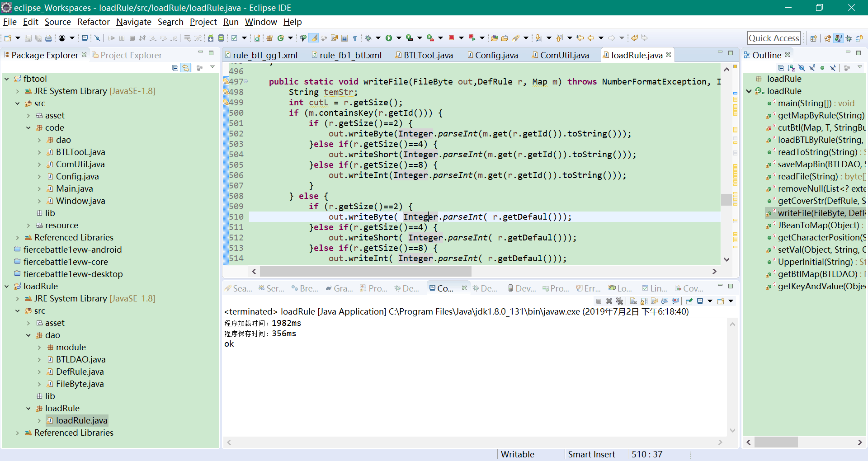
Task: Click Remove All Terminated Launches in console
Action: pyautogui.click(x=619, y=301)
